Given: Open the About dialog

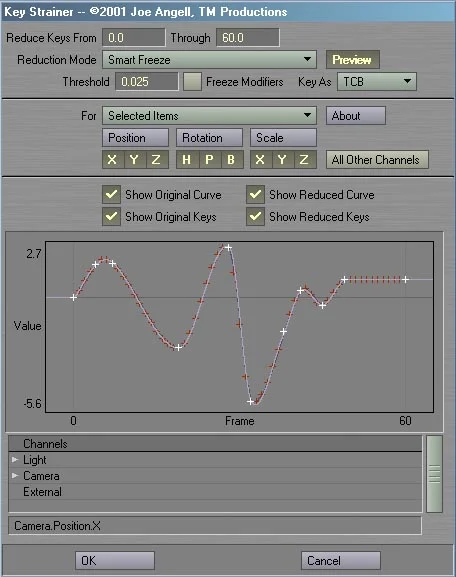Looking at the screenshot, I should [356, 116].
